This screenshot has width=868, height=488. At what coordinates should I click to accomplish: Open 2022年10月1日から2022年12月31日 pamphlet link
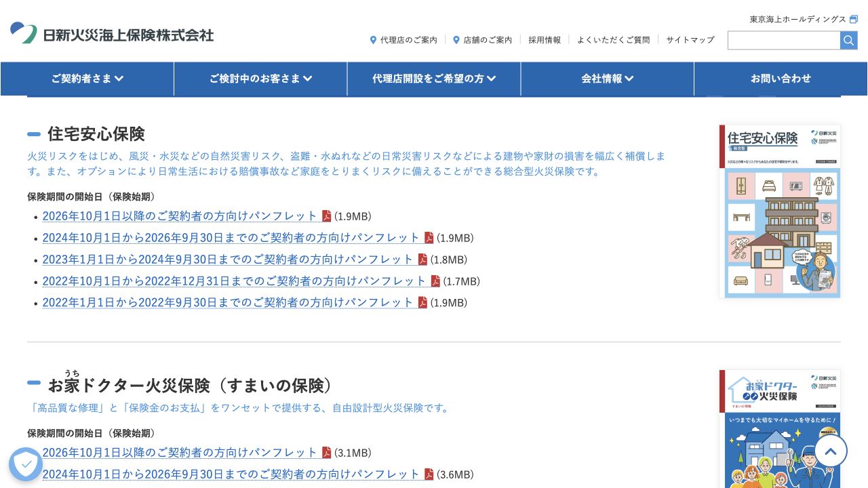[x=234, y=281]
